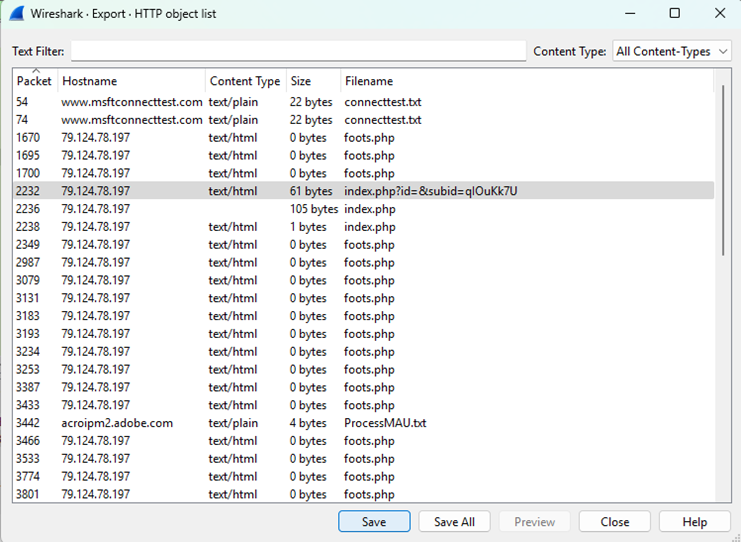The image size is (741, 542).
Task: Click the 4 bytes size cell
Action: pyautogui.click(x=308, y=423)
